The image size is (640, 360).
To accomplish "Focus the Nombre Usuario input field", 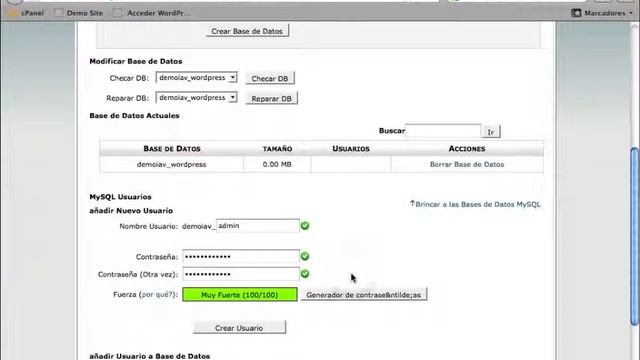I will pos(258,226).
